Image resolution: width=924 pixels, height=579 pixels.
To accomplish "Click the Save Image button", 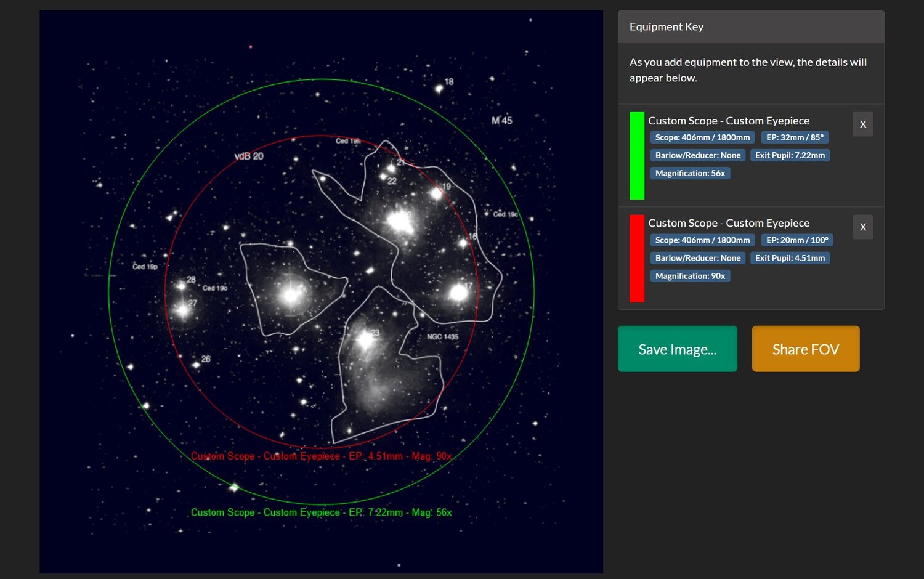I will pyautogui.click(x=677, y=349).
